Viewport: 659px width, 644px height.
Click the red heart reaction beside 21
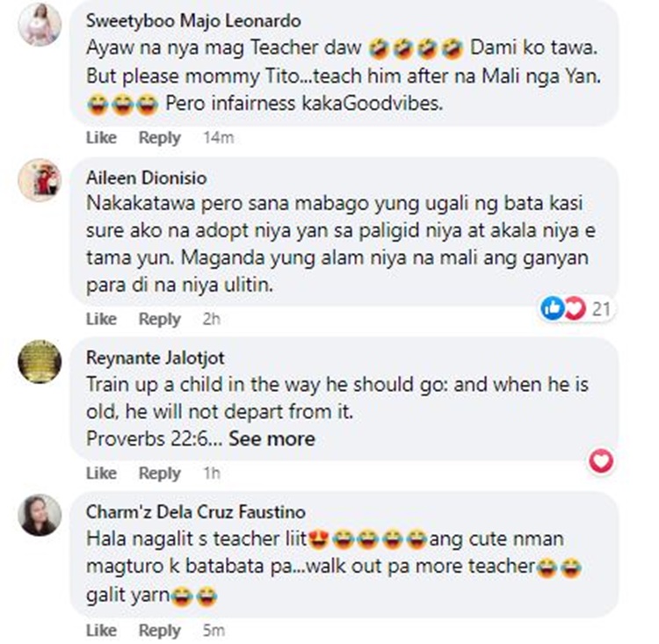(x=575, y=308)
